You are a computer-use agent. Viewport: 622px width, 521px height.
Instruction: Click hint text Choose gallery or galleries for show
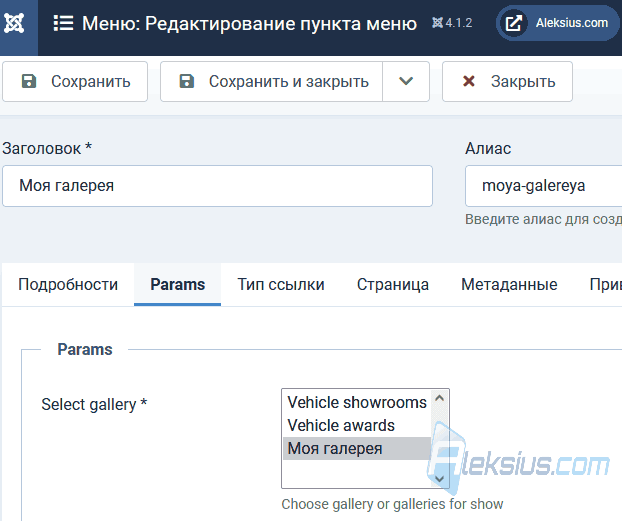pos(392,504)
